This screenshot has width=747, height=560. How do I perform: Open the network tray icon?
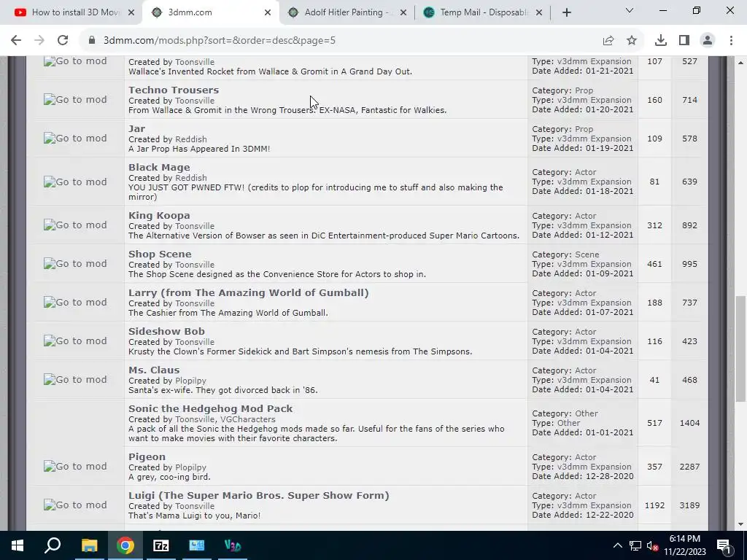click(x=635, y=545)
